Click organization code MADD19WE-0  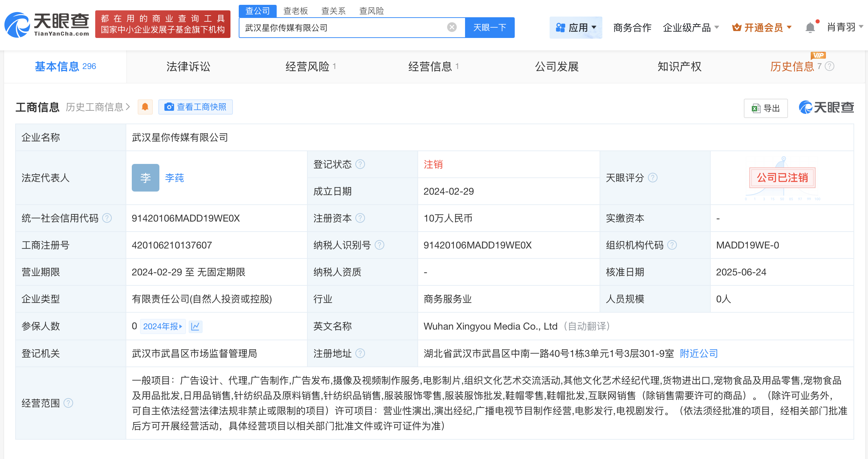(x=748, y=245)
